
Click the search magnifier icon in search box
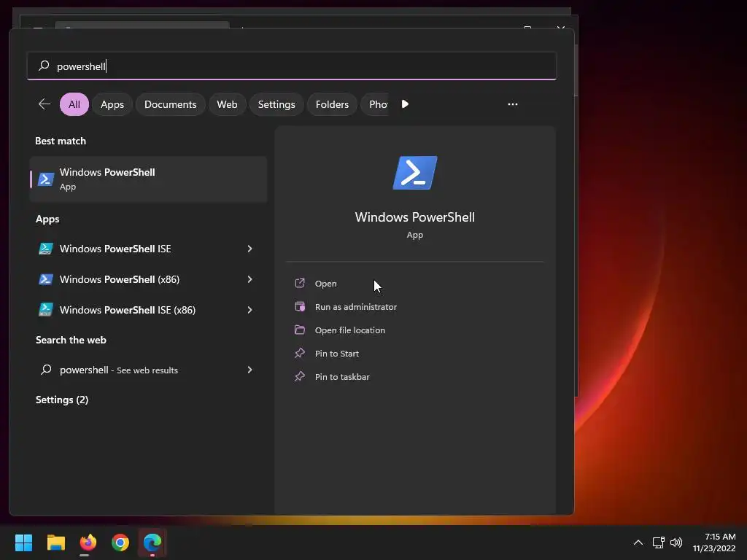point(44,66)
